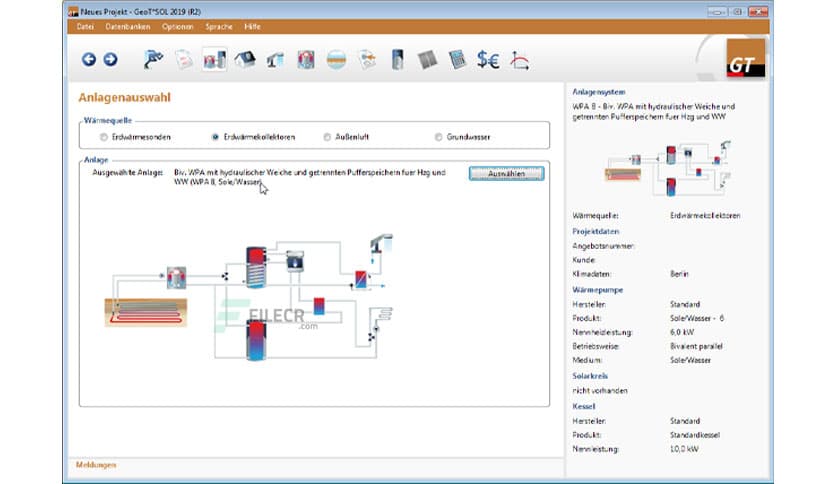Open the solar collector panel icon
This screenshot has height=484, width=836.
[427, 60]
